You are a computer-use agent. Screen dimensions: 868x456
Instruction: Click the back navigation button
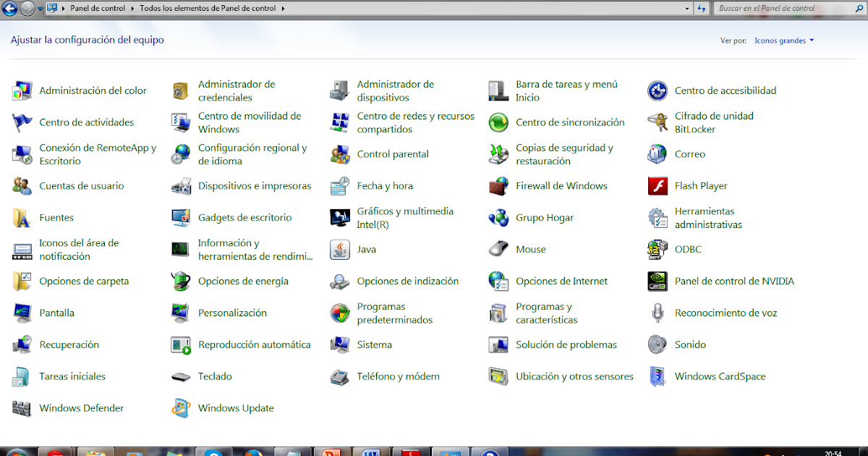point(9,9)
